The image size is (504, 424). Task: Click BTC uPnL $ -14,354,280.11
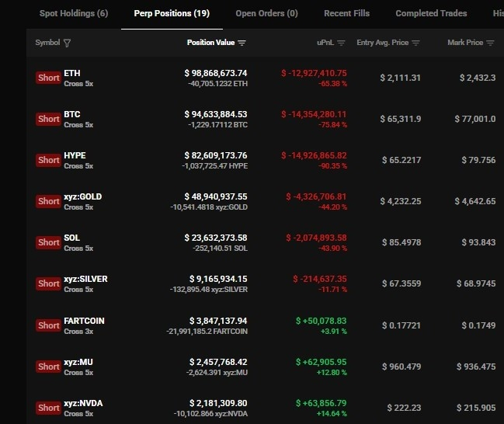(314, 114)
